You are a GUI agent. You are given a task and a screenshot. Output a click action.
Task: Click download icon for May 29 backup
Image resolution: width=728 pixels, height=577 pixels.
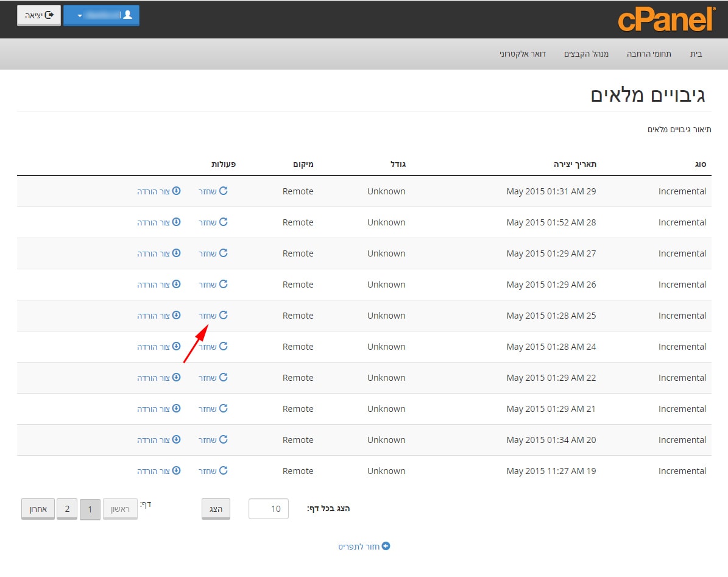tap(177, 191)
